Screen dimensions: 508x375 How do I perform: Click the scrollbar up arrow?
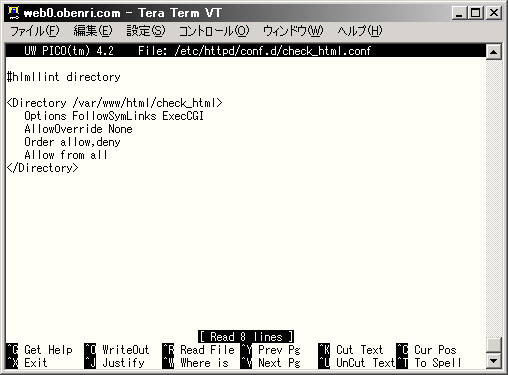(x=494, y=52)
